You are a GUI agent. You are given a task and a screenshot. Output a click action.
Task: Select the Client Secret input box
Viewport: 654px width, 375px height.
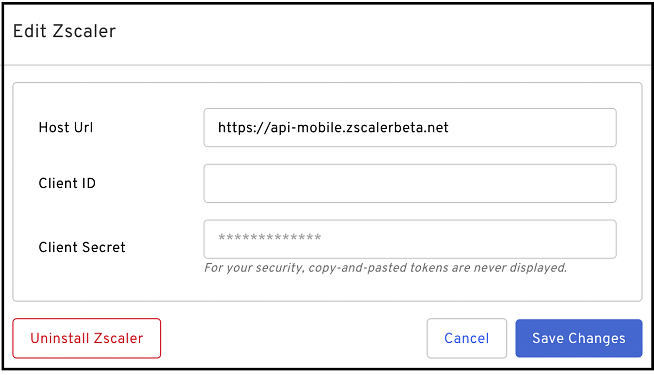[x=410, y=239]
